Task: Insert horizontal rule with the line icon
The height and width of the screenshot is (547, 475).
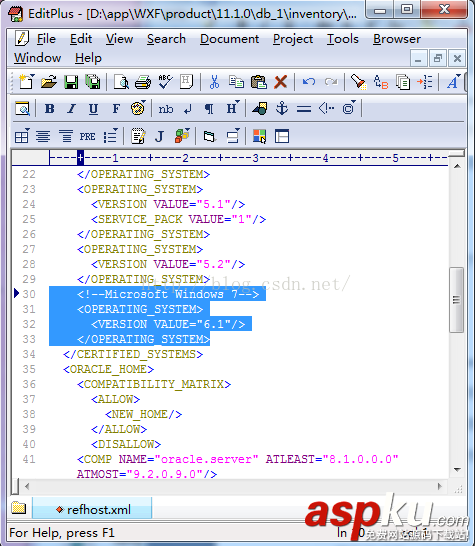Action: pos(304,109)
